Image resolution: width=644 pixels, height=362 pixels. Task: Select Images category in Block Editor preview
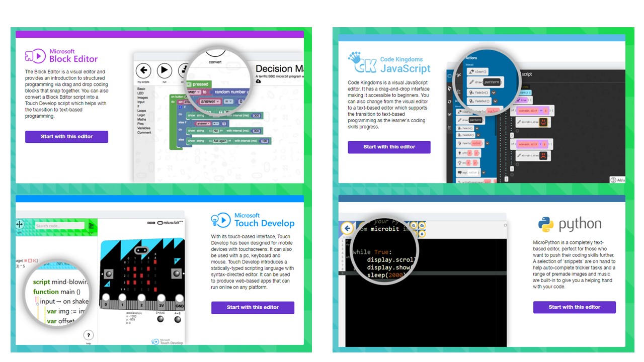tap(142, 98)
